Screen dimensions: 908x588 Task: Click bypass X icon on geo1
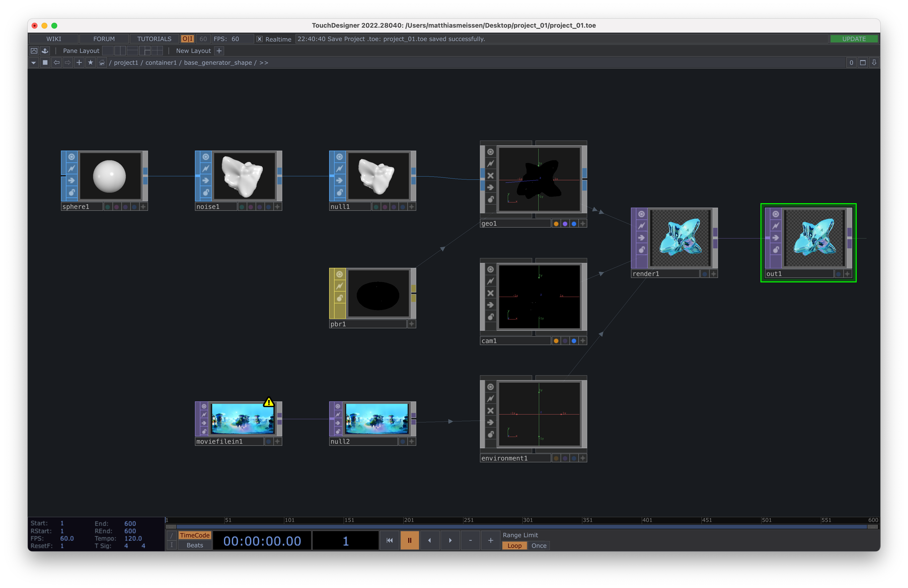pos(491,176)
